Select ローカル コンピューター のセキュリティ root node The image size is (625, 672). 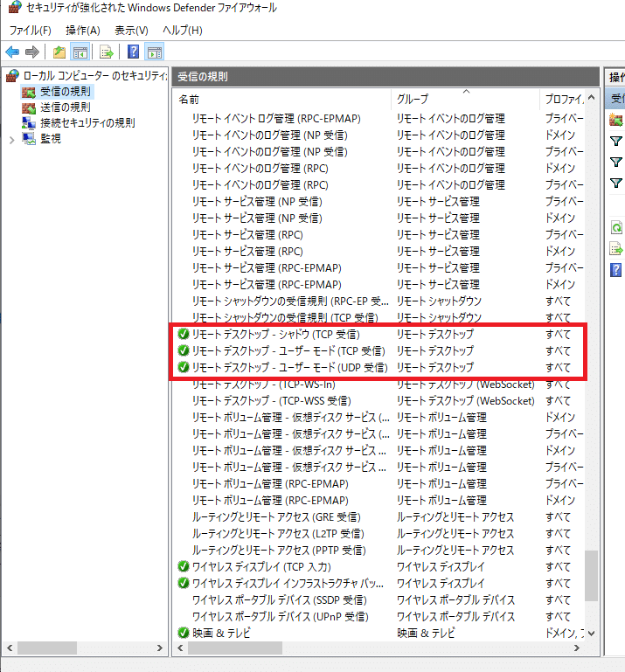[94, 76]
